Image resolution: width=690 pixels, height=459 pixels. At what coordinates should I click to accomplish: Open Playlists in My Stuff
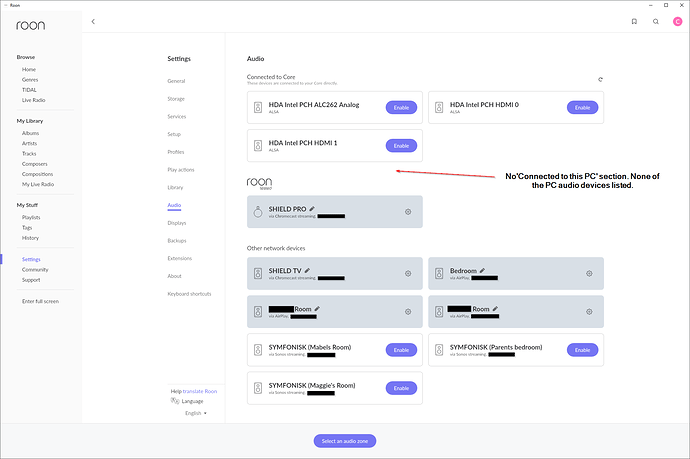[31, 217]
